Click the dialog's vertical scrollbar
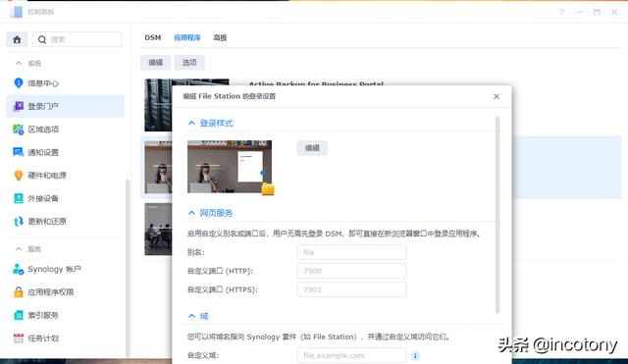This screenshot has width=628, height=364. coord(497,214)
